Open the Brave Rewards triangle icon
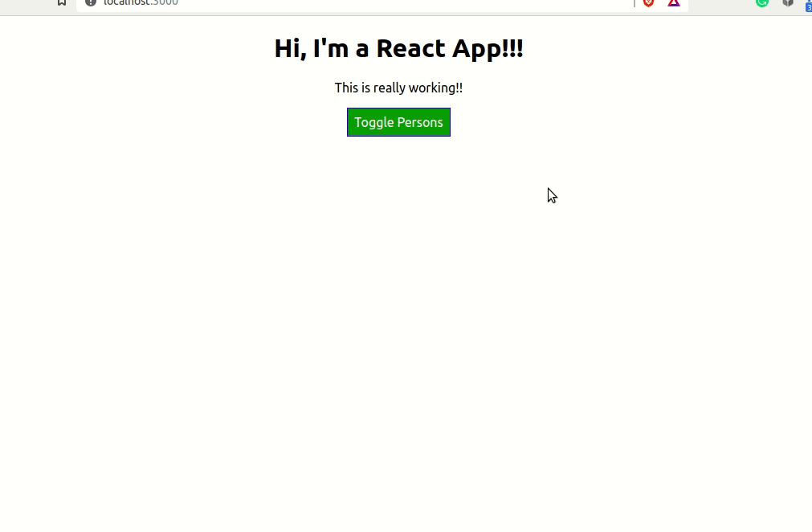 (674, 2)
